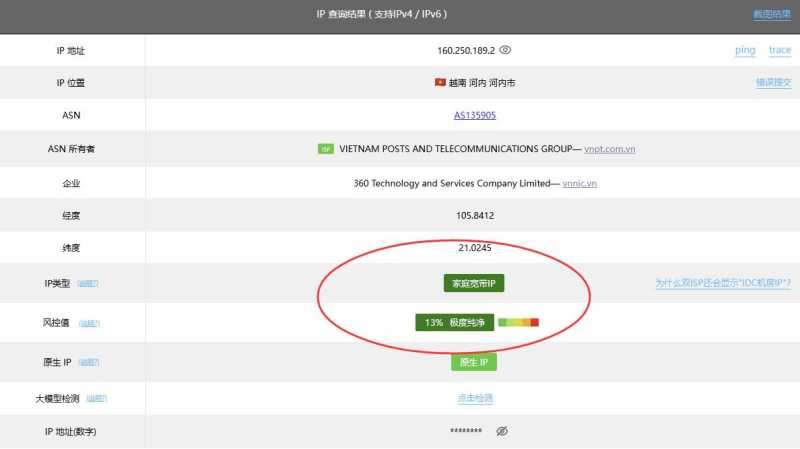This screenshot has height=449, width=800.
Task: Click the help link next to IP类型
Action: tap(88, 284)
